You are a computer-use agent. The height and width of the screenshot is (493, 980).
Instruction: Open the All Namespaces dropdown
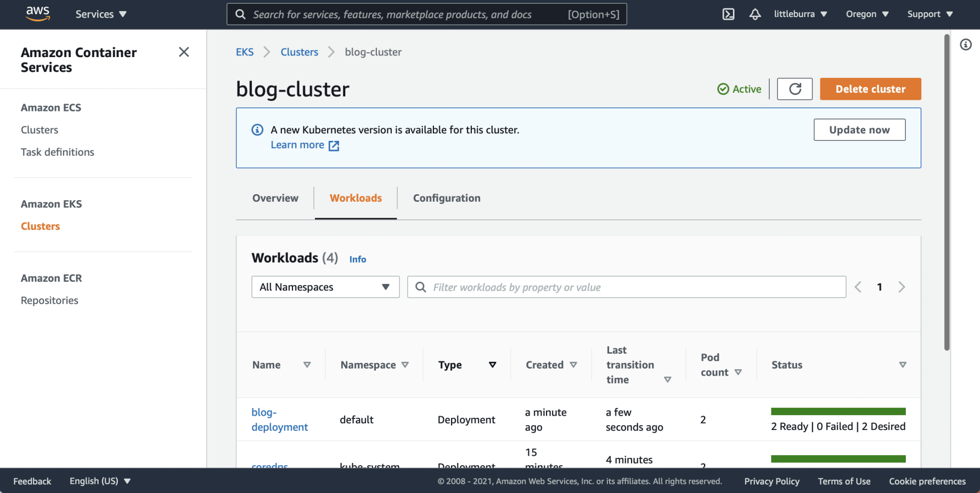coord(325,287)
